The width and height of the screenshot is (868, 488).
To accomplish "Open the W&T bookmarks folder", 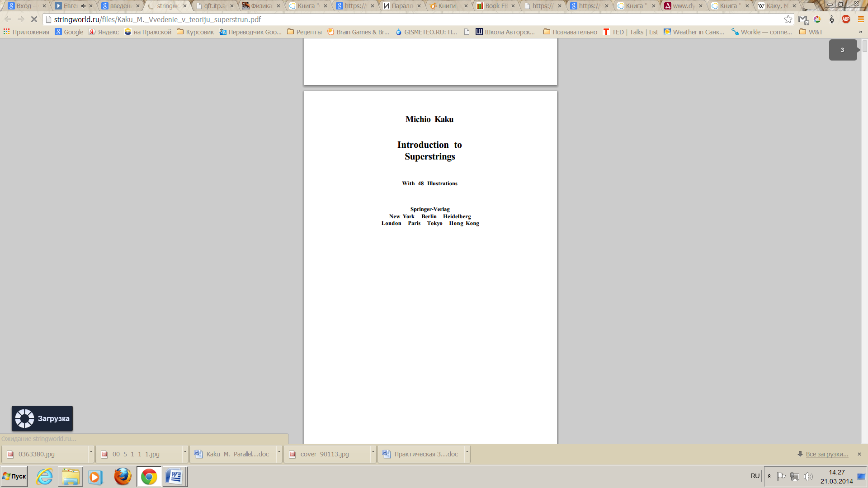I will pyautogui.click(x=811, y=32).
